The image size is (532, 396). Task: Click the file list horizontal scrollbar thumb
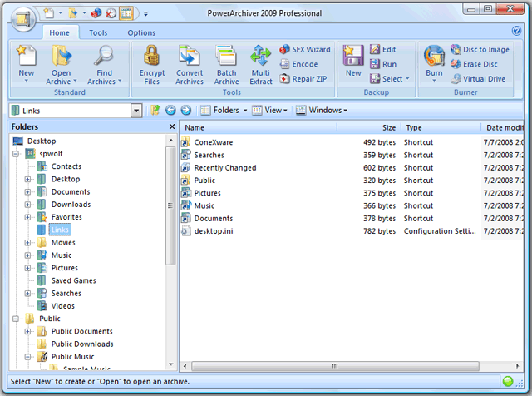[x=335, y=366]
